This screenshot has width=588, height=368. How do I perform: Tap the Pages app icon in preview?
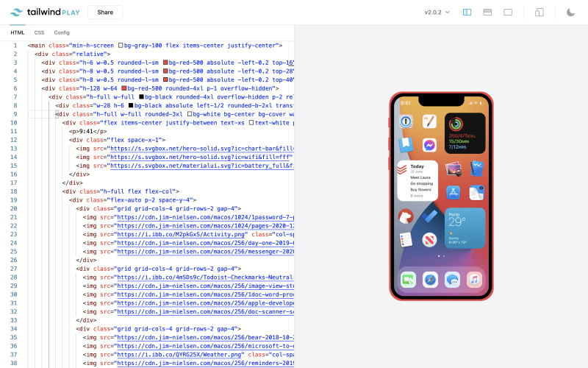point(429,121)
